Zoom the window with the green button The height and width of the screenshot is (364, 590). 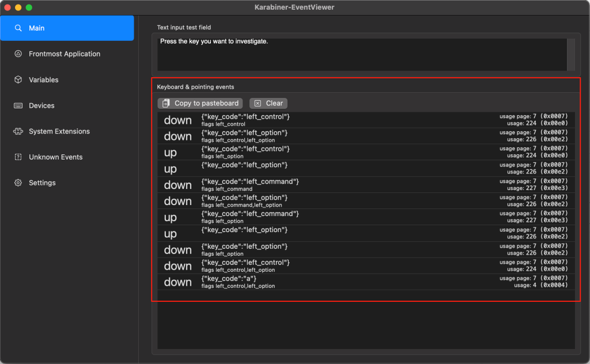[x=29, y=7]
